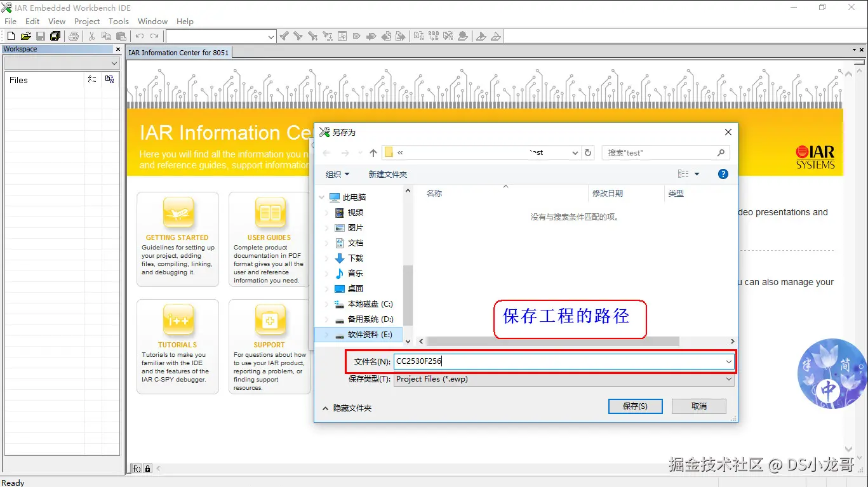Screen dimensions: 868x487
Task: Open the Help menu
Action: point(185,21)
